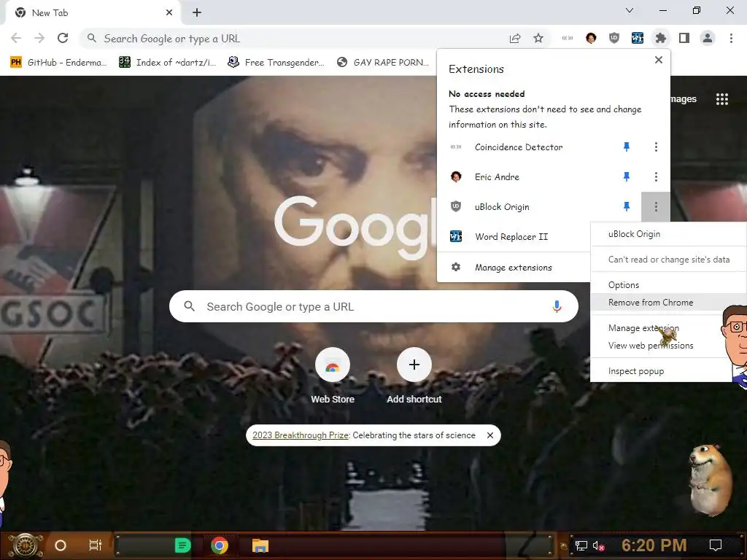The width and height of the screenshot is (747, 560).
Task: Open the GitHub - Enderma... bookmark
Action: pos(58,63)
